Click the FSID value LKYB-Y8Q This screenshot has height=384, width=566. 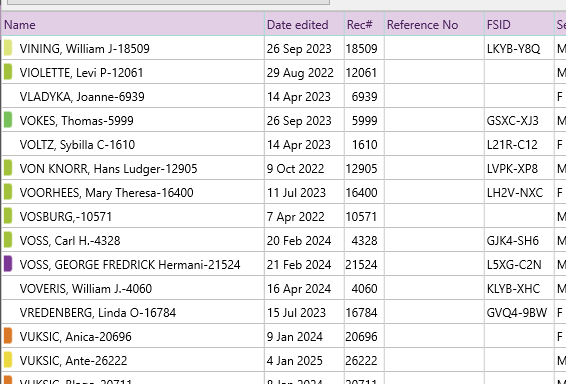click(513, 49)
